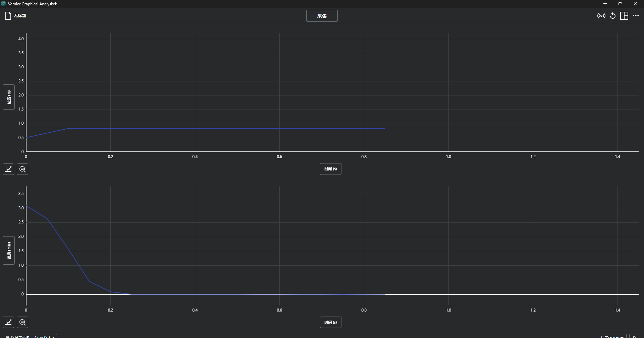Click the 位置 (m) y-axis label
644x338 pixels.
(x=9, y=97)
